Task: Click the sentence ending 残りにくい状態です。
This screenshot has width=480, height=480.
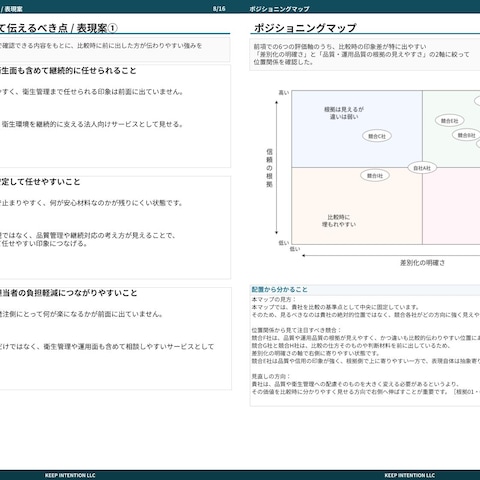Action: click(91, 203)
